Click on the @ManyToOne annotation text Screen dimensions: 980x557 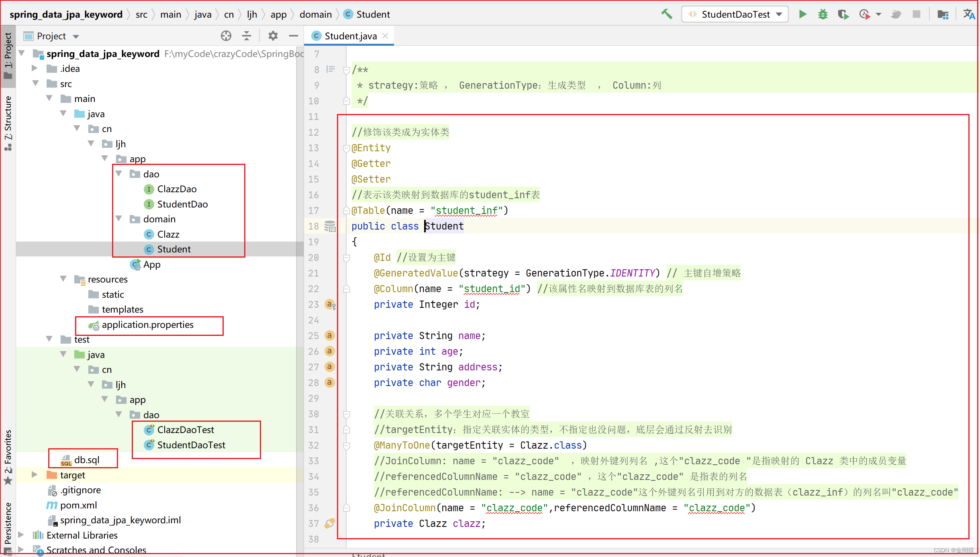coord(402,445)
